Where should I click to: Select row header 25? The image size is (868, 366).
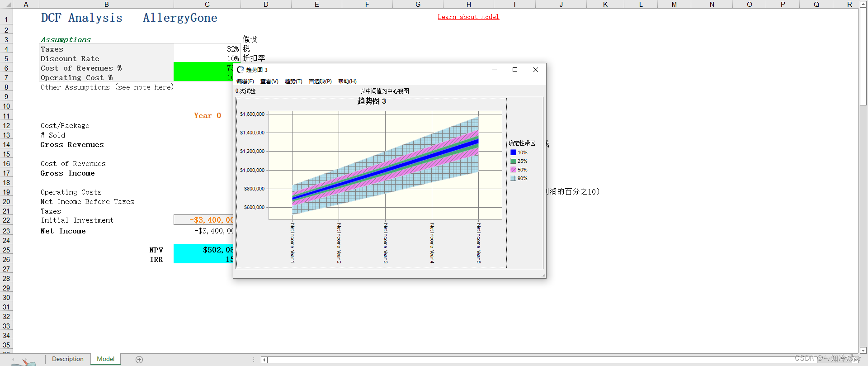click(6, 250)
